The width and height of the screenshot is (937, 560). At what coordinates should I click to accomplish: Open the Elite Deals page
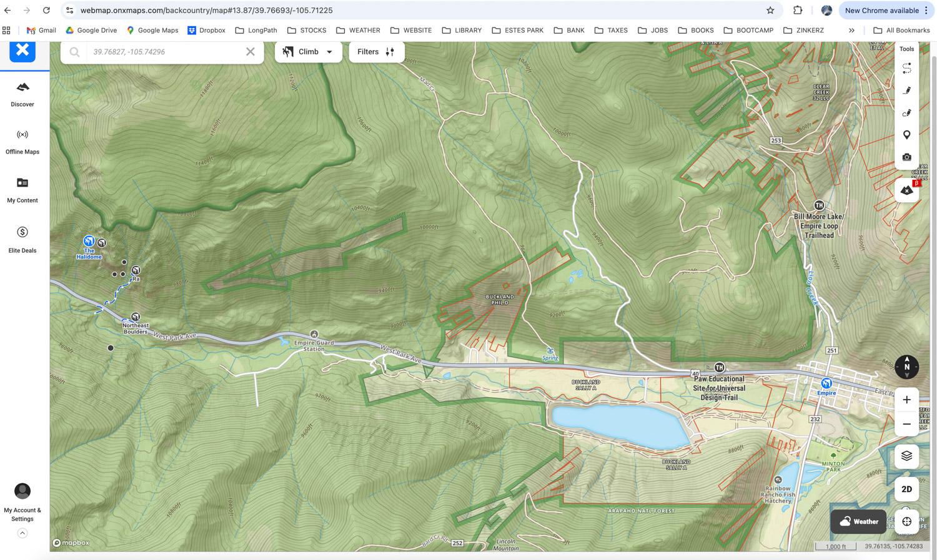[22, 239]
